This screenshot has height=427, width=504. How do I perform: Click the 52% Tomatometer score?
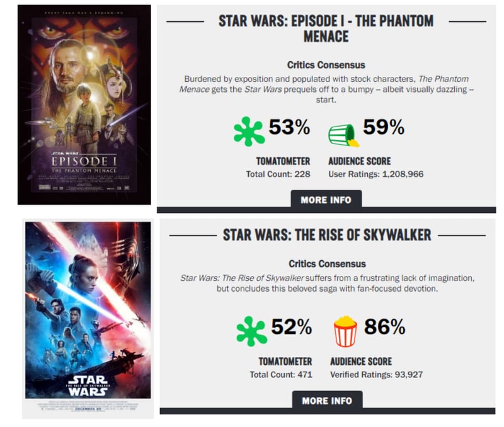pyautogui.click(x=292, y=327)
